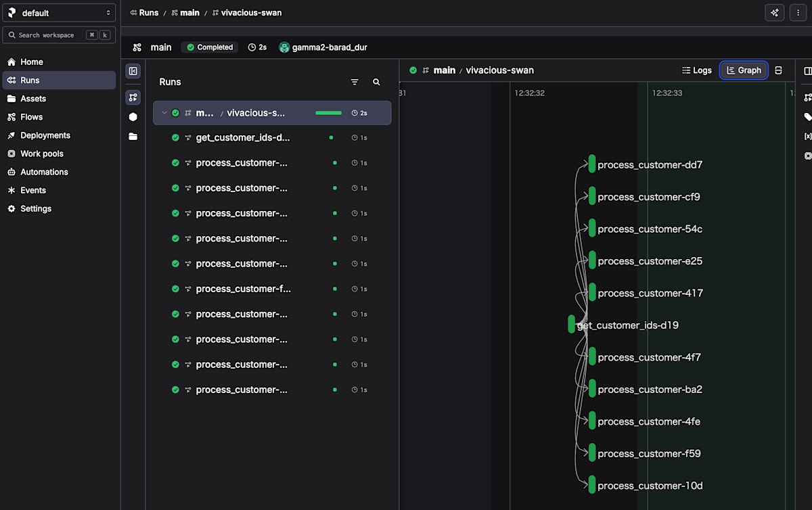Click the layout icon next to Graph

(778, 70)
